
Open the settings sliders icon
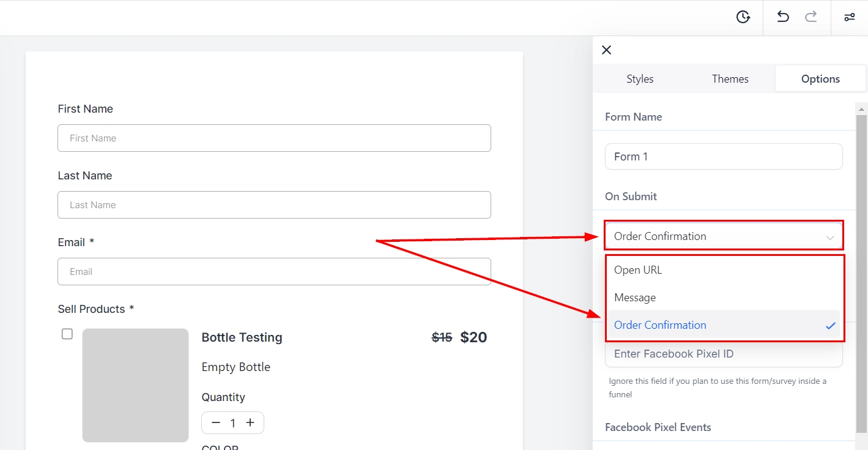(850, 17)
